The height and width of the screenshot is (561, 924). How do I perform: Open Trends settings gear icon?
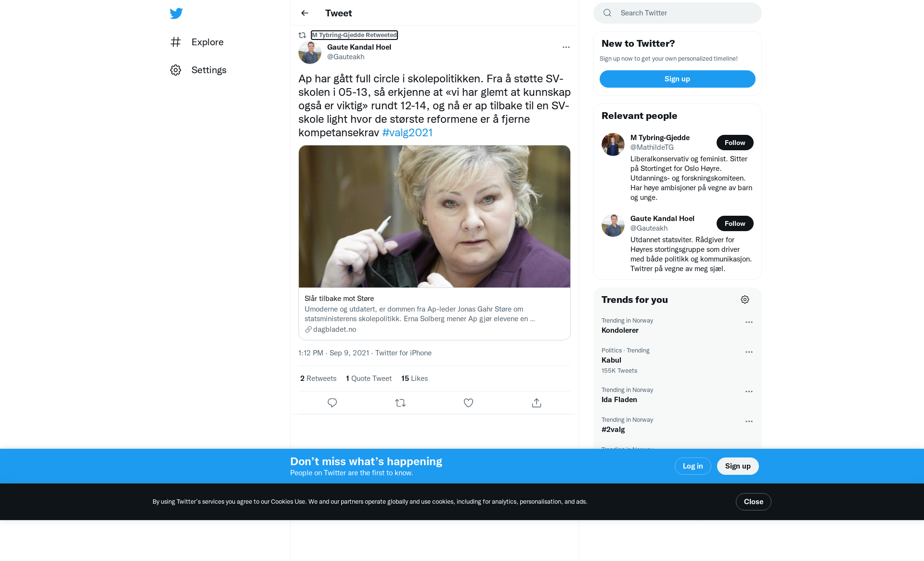[x=745, y=300]
